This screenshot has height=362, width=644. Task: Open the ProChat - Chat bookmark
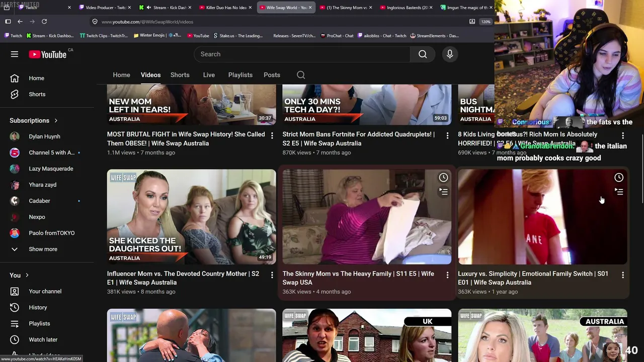point(337,36)
